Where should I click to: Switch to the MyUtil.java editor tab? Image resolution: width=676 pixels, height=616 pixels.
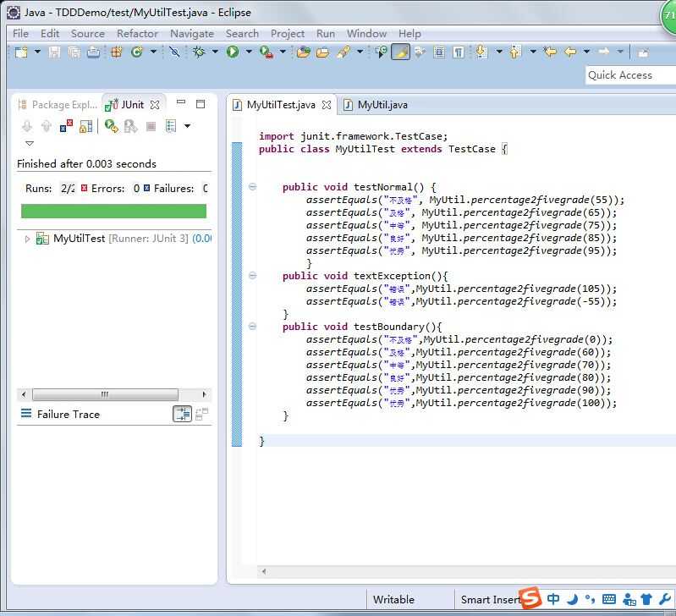point(382,105)
